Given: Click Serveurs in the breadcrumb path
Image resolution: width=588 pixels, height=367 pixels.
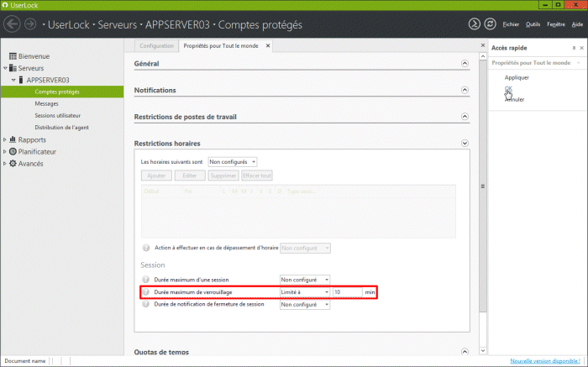Looking at the screenshot, I should 117,24.
